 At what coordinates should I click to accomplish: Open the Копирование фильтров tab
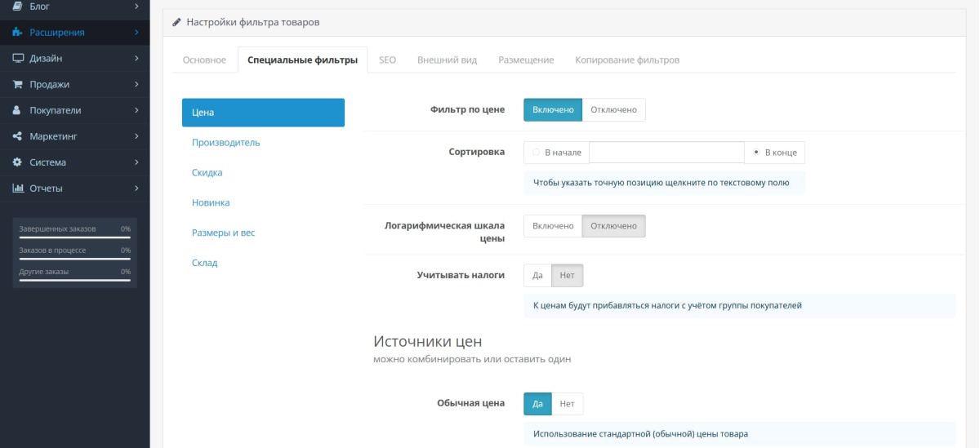[627, 60]
